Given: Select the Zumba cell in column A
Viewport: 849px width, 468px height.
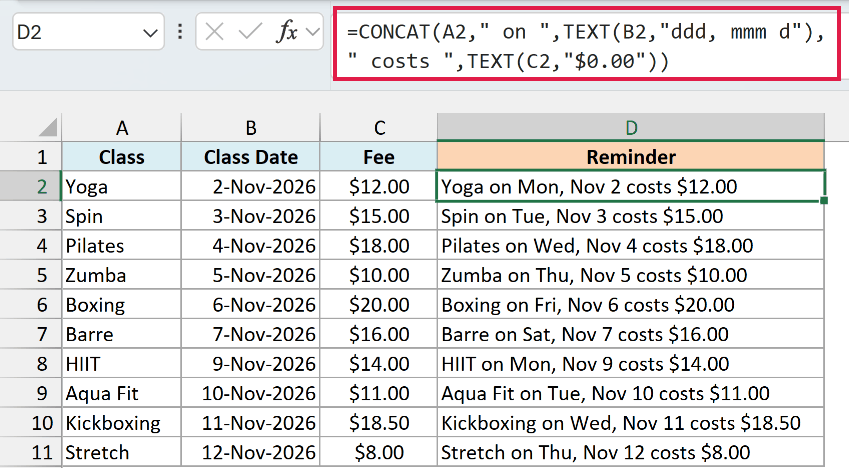Looking at the screenshot, I should (121, 275).
